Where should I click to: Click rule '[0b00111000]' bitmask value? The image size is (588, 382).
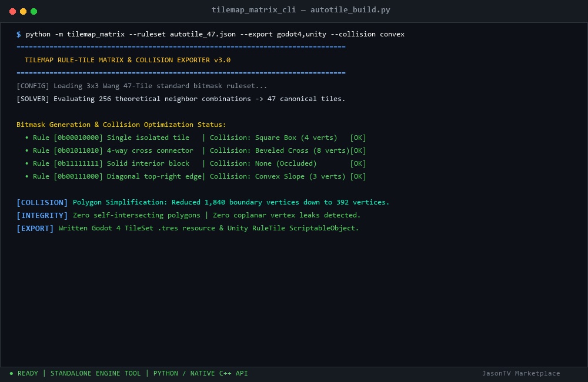[x=78, y=176]
